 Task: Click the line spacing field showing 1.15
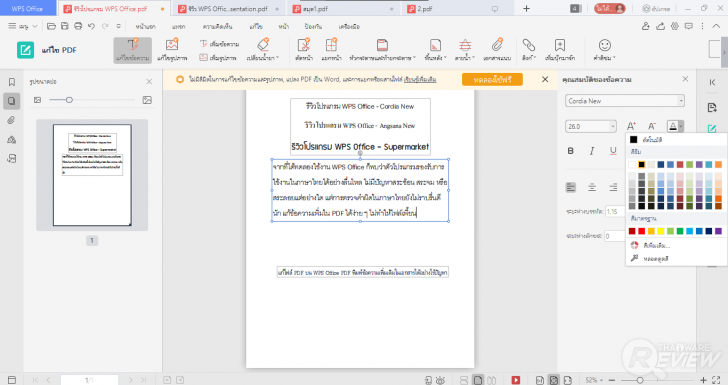tap(615, 211)
